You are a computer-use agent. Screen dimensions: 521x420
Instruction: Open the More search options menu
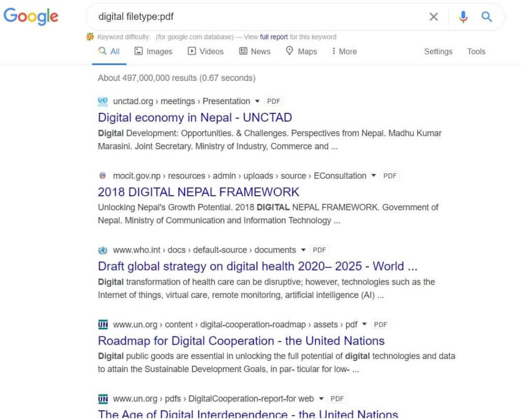pos(344,51)
